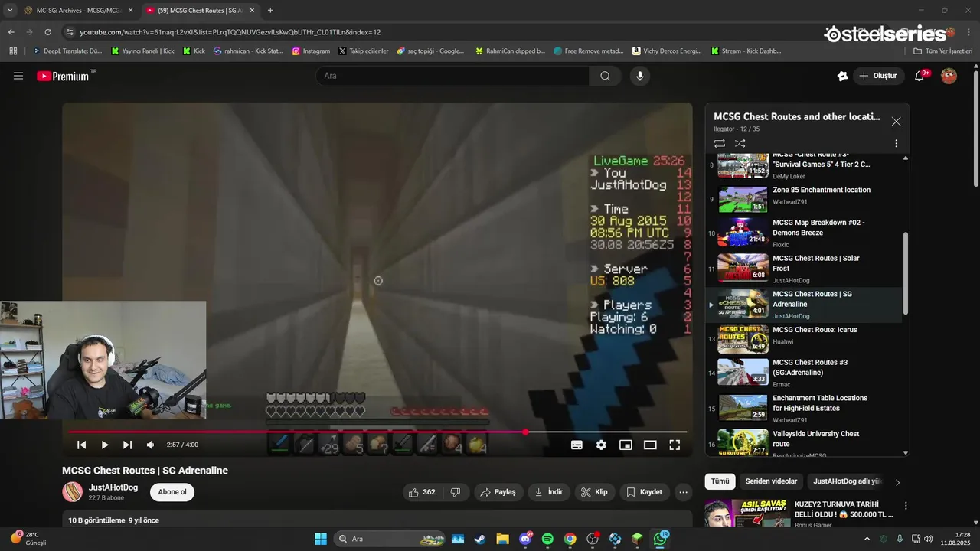Dislike the video
This screenshot has height=551, width=980.
(455, 492)
